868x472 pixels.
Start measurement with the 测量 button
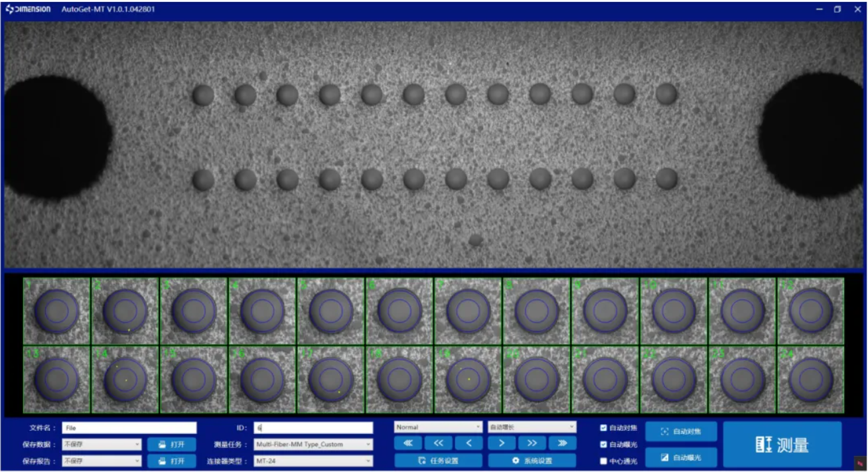coord(782,445)
